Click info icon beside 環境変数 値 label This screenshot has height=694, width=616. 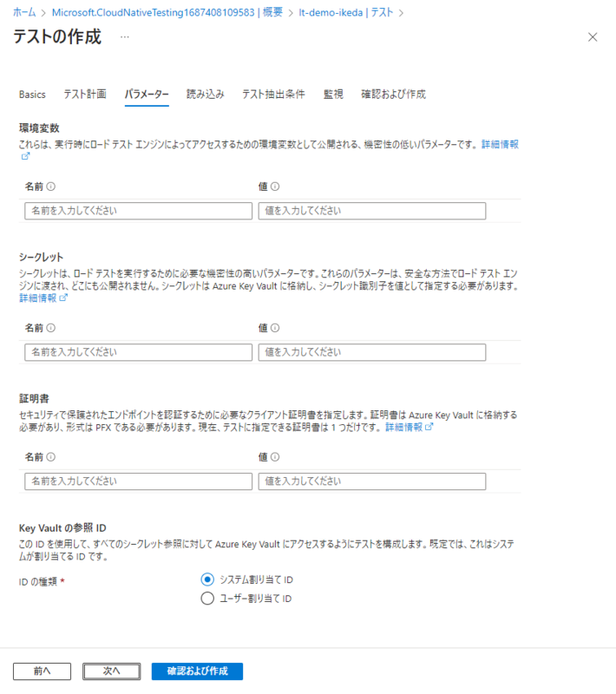275,187
